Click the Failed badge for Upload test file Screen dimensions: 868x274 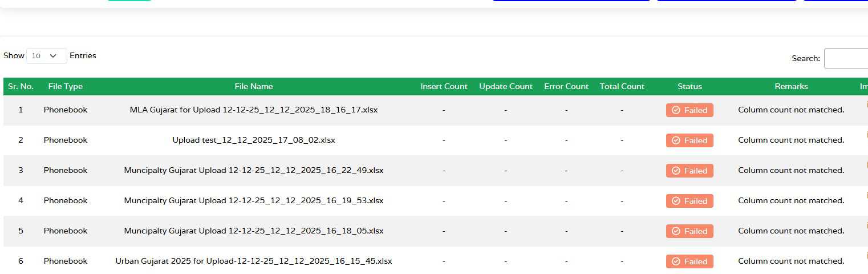point(689,140)
